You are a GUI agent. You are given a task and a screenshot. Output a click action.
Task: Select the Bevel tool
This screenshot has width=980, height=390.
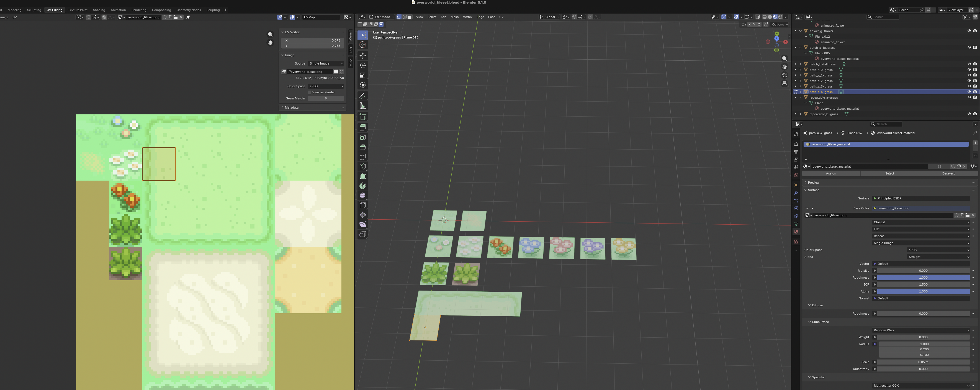[362, 147]
